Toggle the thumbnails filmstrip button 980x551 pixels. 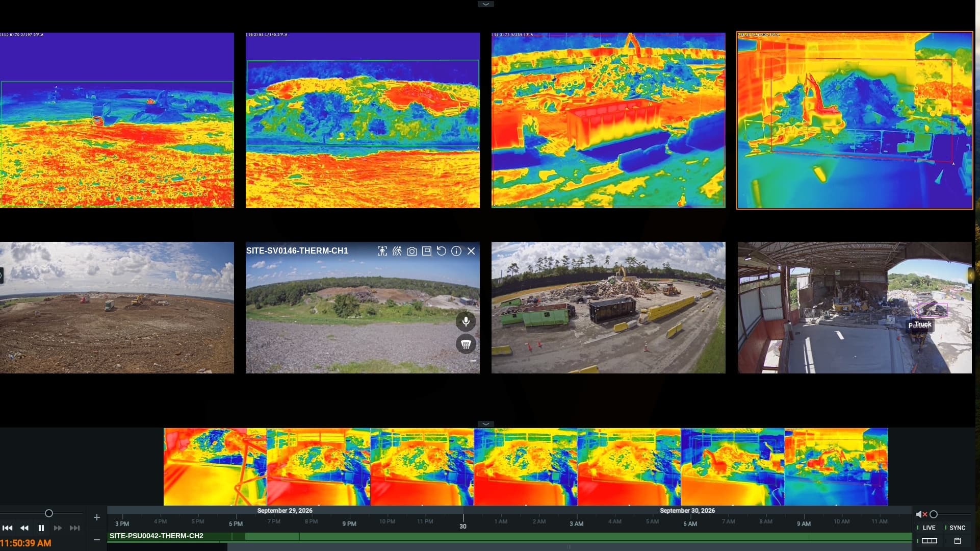pos(929,541)
